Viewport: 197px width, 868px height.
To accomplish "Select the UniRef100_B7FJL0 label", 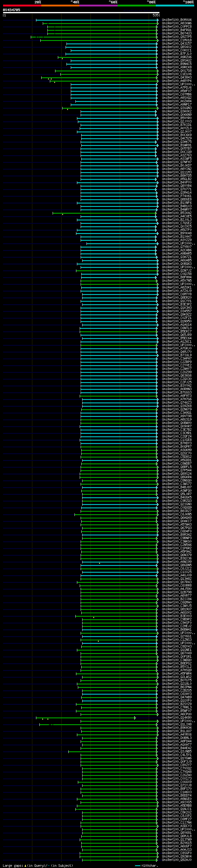I will click(176, 54).
